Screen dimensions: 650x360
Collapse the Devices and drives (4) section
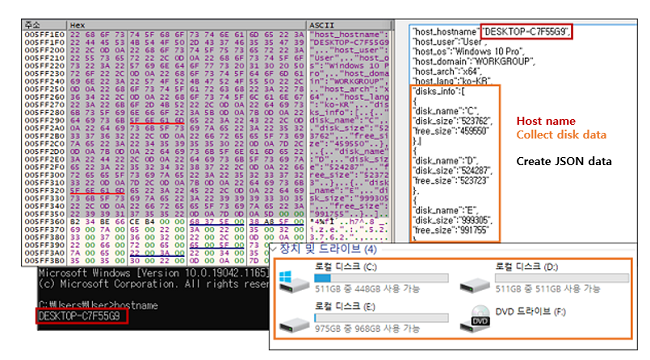coord(274,249)
